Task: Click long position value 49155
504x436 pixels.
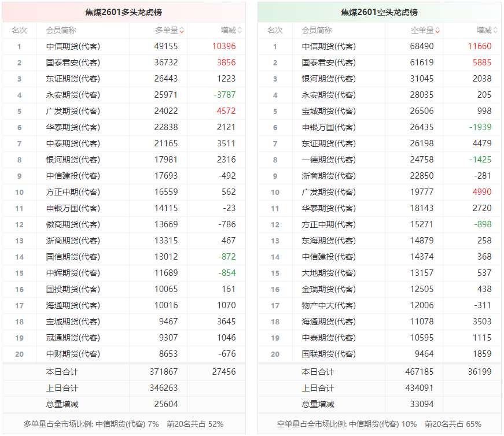Action: coord(166,46)
